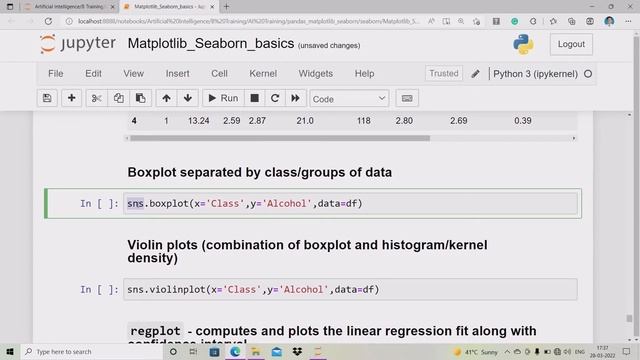Click the kernel idle circle indicator

coord(588,74)
